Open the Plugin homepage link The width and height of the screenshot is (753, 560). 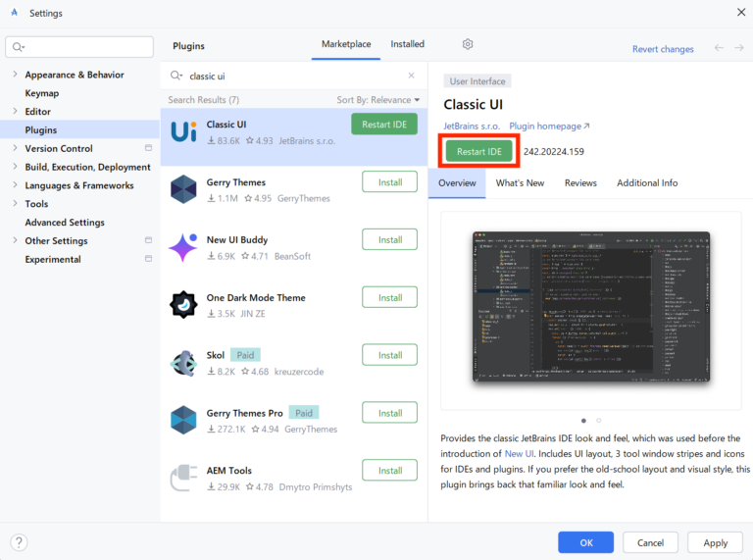point(549,126)
